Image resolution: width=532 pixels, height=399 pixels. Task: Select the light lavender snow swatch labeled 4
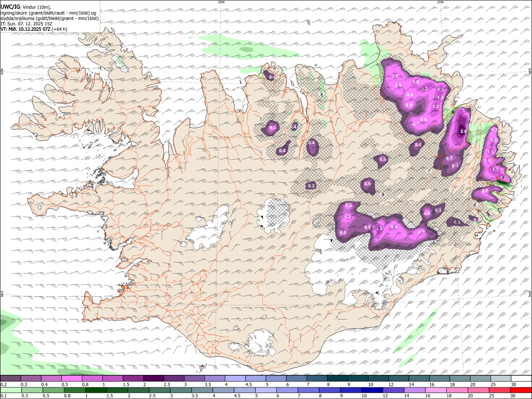[x=235, y=378]
